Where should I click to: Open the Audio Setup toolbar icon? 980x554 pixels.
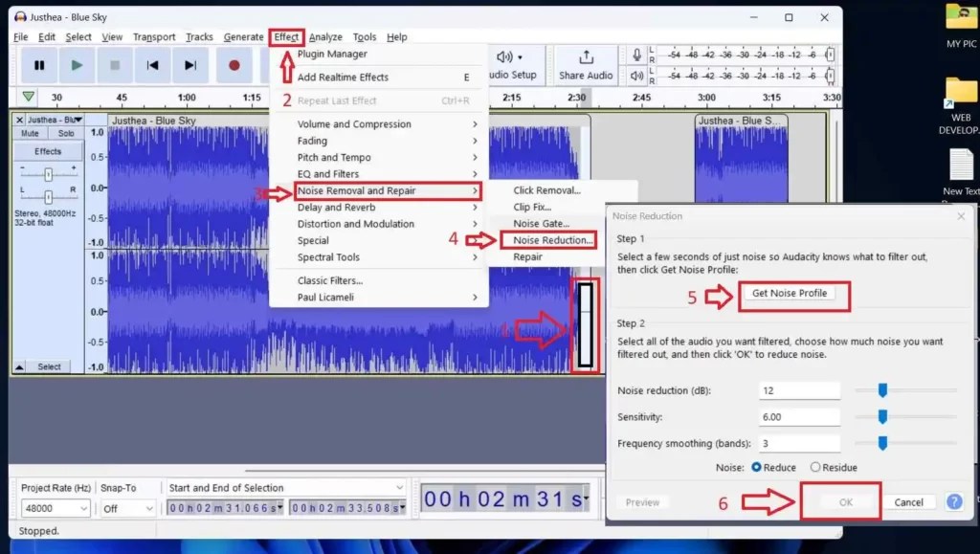[504, 56]
